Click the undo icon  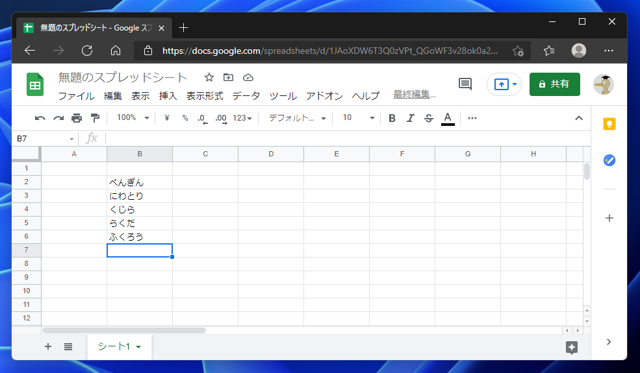point(40,118)
